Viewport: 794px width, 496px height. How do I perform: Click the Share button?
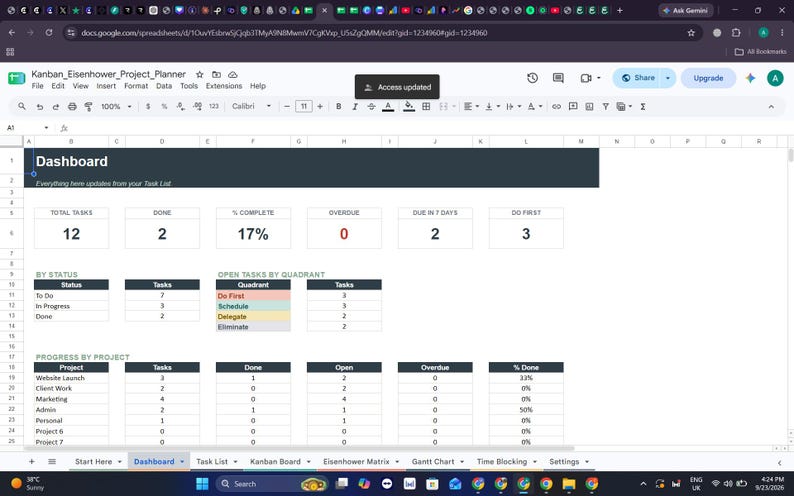(x=639, y=78)
